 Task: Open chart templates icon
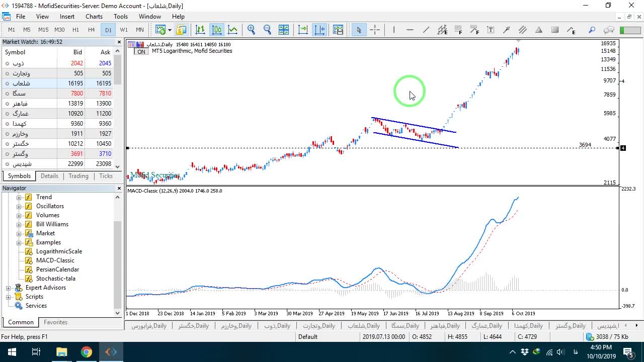pyautogui.click(x=338, y=30)
